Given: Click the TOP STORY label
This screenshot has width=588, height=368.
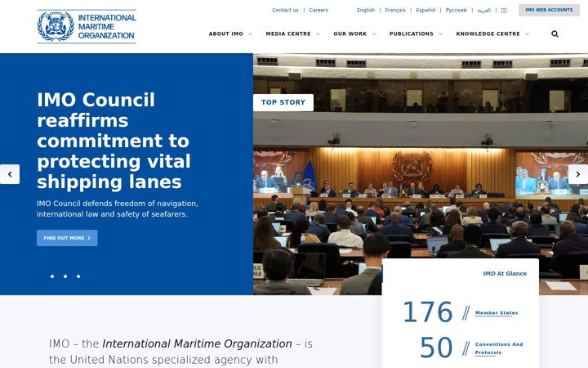Looking at the screenshot, I should pos(283,102).
